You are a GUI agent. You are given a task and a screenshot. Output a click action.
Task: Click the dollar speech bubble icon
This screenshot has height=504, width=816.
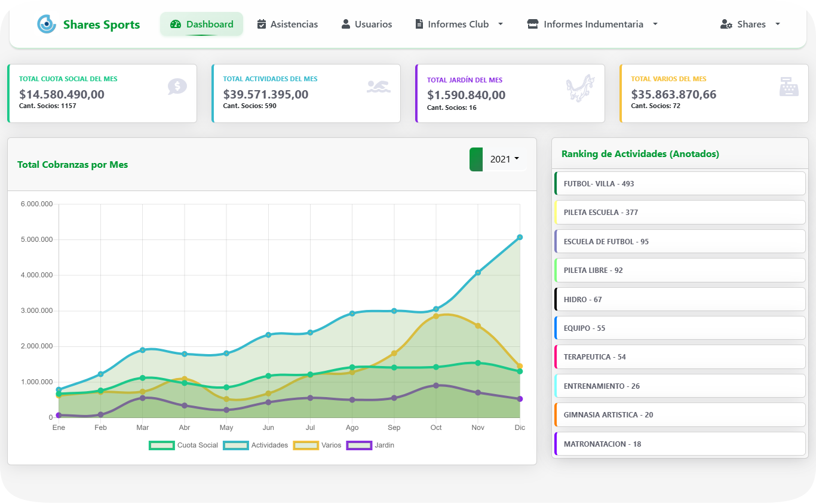[x=177, y=87]
